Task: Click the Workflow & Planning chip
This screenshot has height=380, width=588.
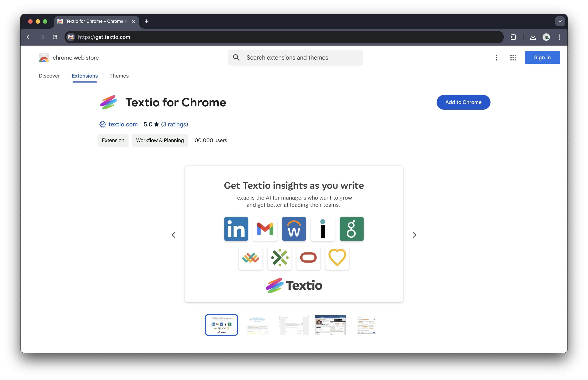Action: click(160, 140)
